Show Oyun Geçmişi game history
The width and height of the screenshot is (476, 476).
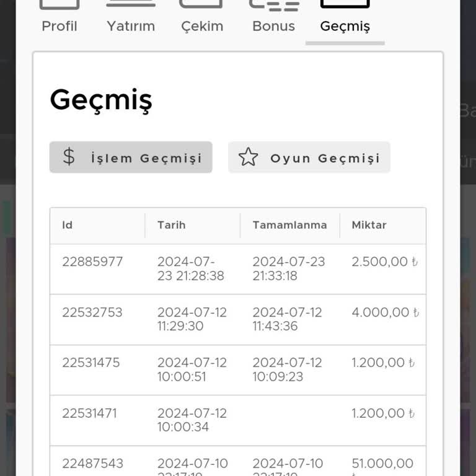309,157
